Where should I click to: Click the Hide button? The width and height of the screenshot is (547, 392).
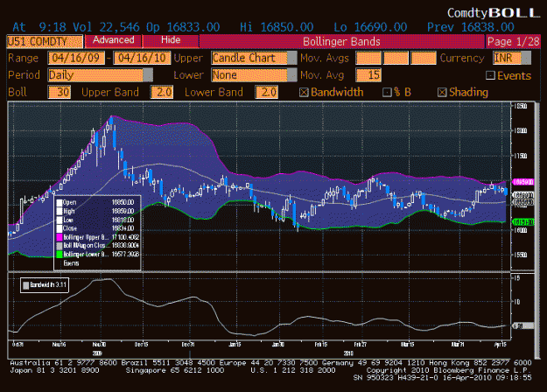coord(171,41)
